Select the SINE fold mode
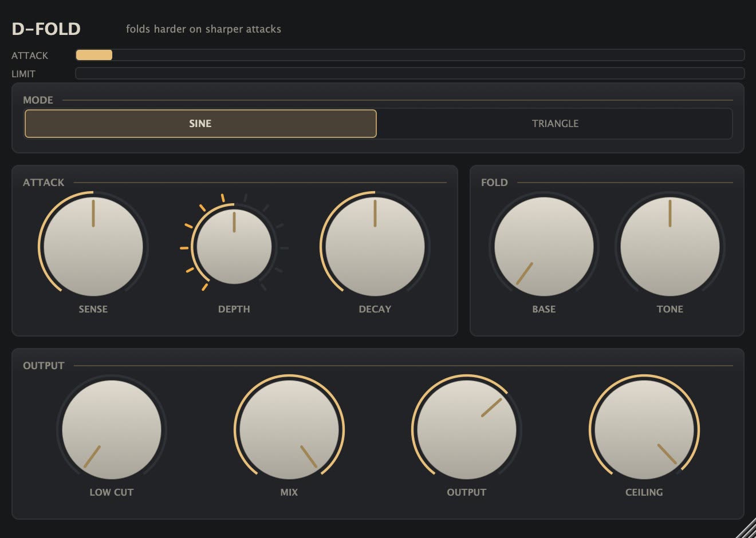The height and width of the screenshot is (538, 756). pyautogui.click(x=200, y=124)
